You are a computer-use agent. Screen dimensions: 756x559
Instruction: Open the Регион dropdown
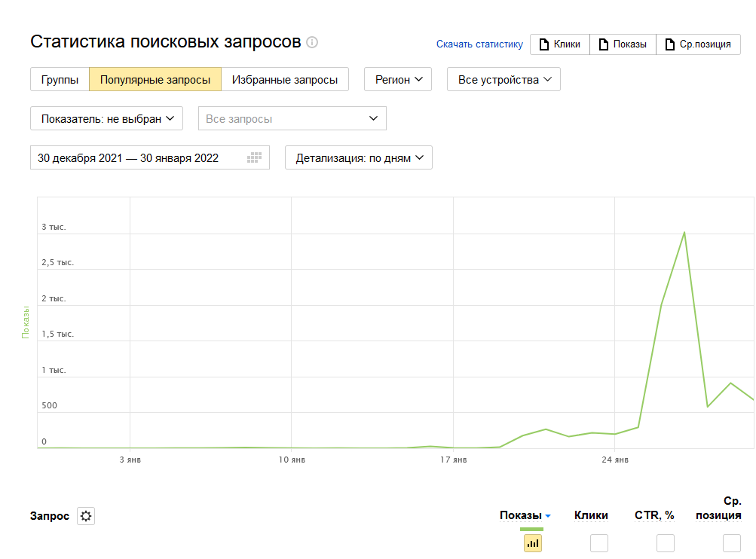(x=398, y=80)
